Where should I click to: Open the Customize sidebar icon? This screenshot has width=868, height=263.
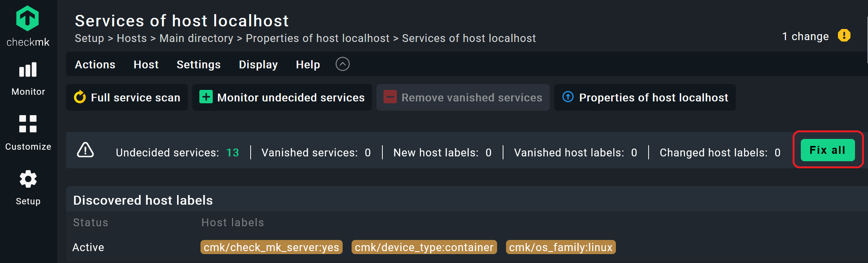[x=28, y=124]
